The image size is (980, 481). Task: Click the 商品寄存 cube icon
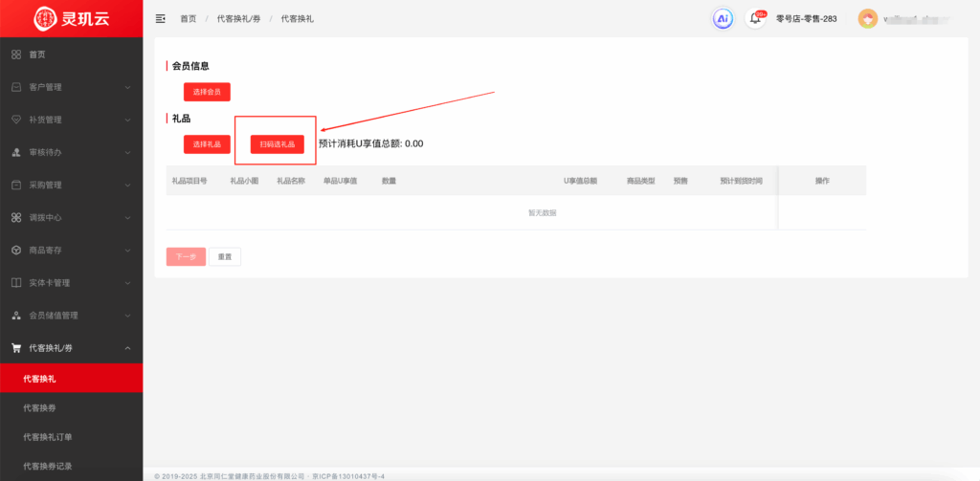click(x=16, y=250)
